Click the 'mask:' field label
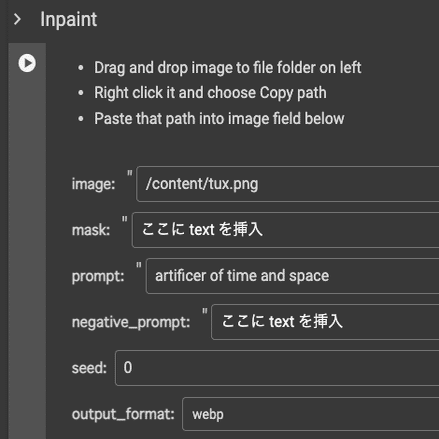This screenshot has width=439, height=439. click(91, 230)
